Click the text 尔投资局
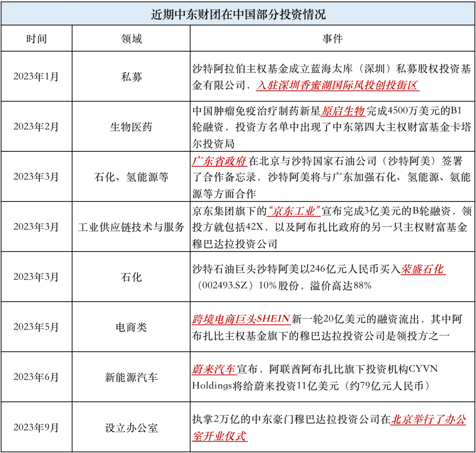 point(213,144)
